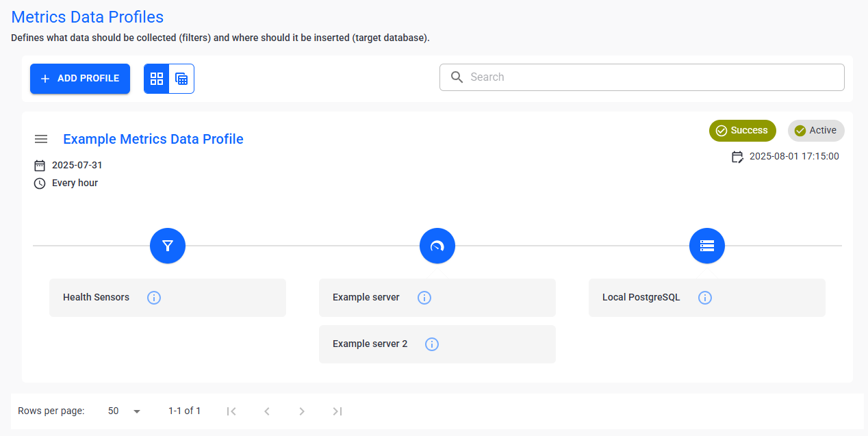Show info for Local PostgreSQL
The height and width of the screenshot is (436, 868).
click(x=705, y=298)
